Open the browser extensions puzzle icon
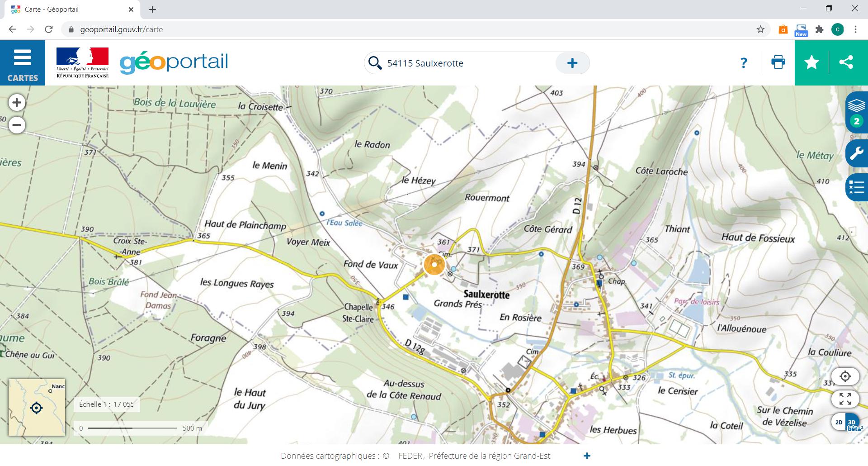Image resolution: width=868 pixels, height=466 pixels. pyautogui.click(x=819, y=29)
